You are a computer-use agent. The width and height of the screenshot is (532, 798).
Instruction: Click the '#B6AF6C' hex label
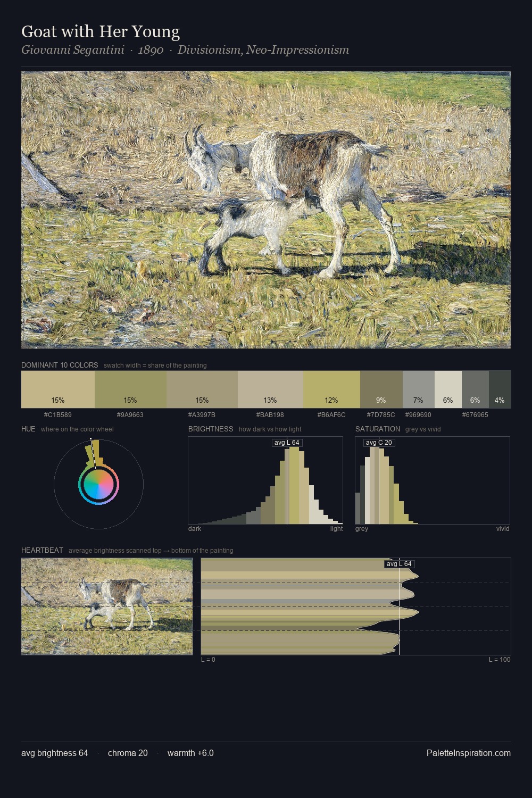tap(331, 415)
